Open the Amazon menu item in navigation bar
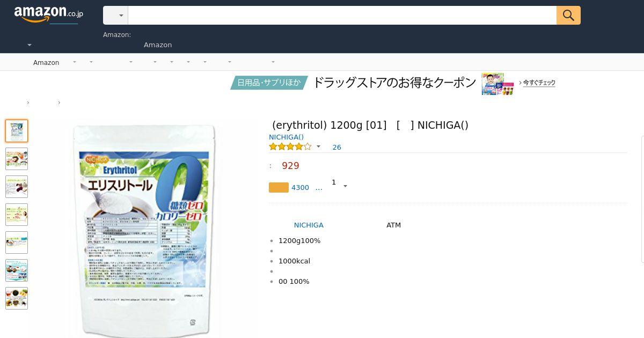644x338 pixels. 46,62
